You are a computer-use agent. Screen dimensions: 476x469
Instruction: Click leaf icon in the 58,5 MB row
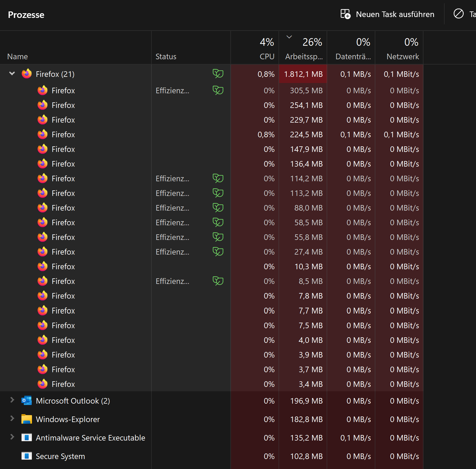pos(218,222)
